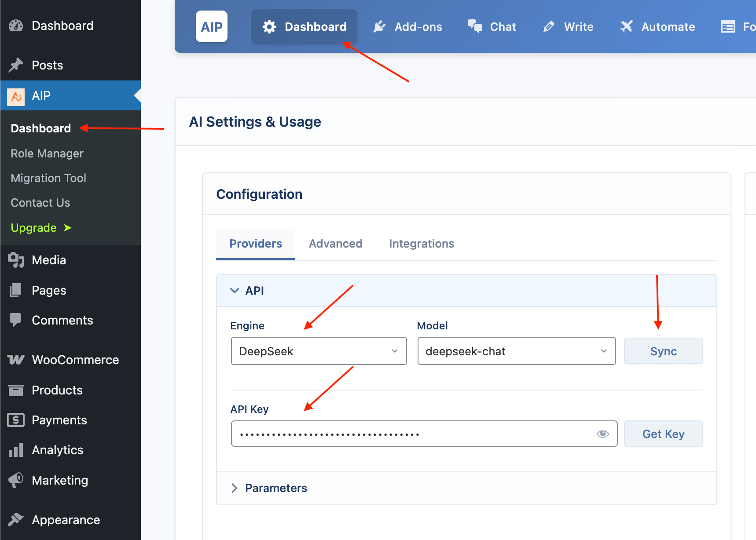This screenshot has height=540, width=756.
Task: Switch to the Integrations tab
Action: coord(422,244)
